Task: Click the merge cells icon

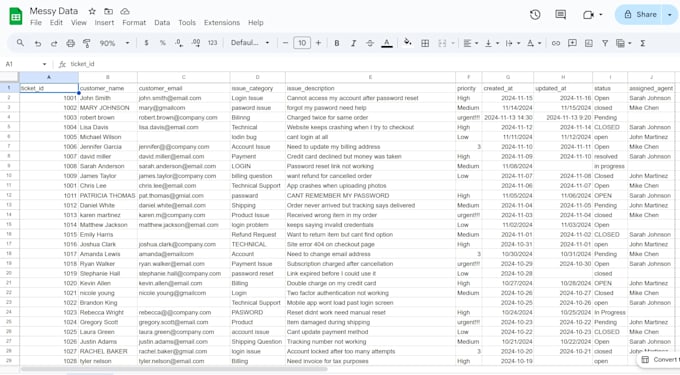Action: click(x=442, y=43)
